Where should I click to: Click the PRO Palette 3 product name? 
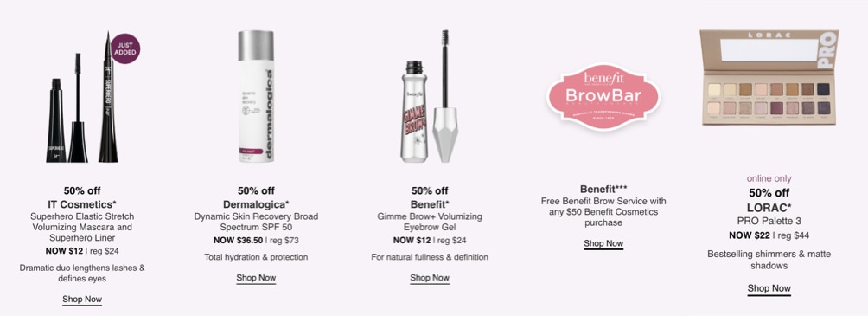pyautogui.click(x=769, y=221)
